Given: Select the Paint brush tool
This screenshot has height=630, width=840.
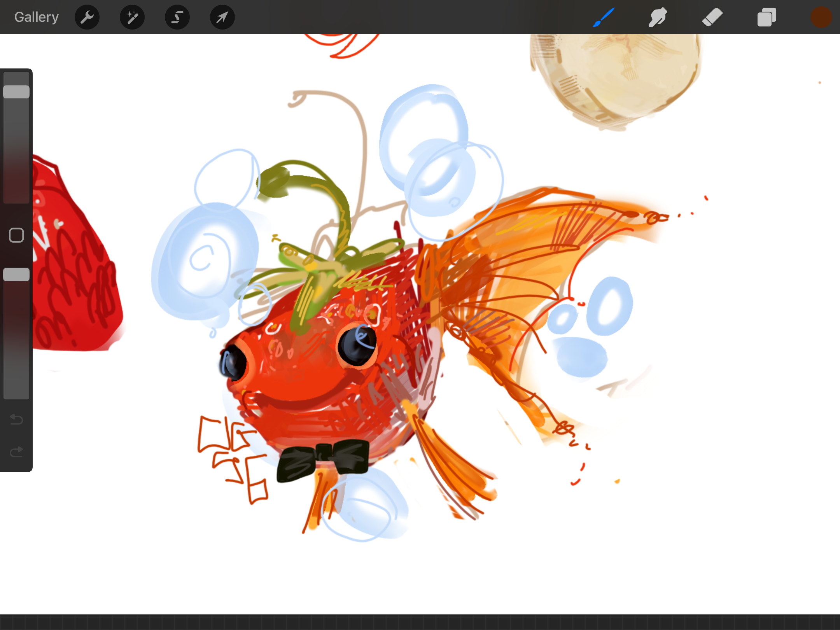Looking at the screenshot, I should 604,17.
